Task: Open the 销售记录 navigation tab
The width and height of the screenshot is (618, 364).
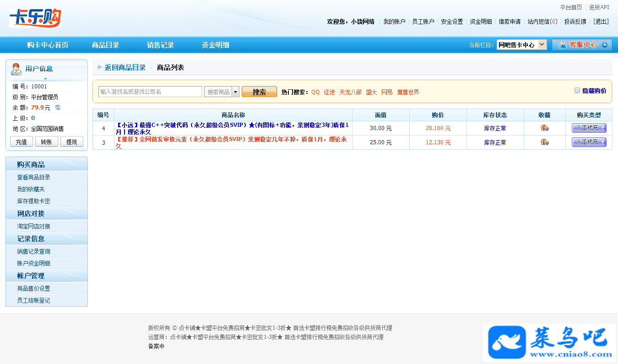Action: tap(160, 45)
